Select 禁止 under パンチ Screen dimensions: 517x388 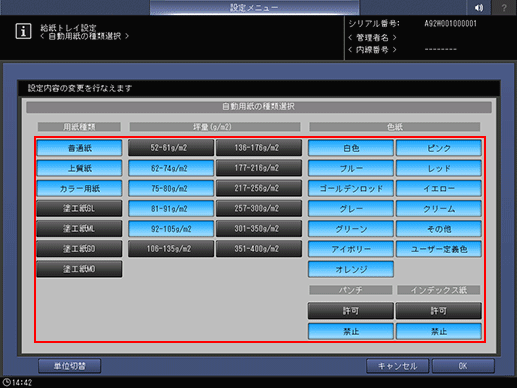(x=351, y=331)
